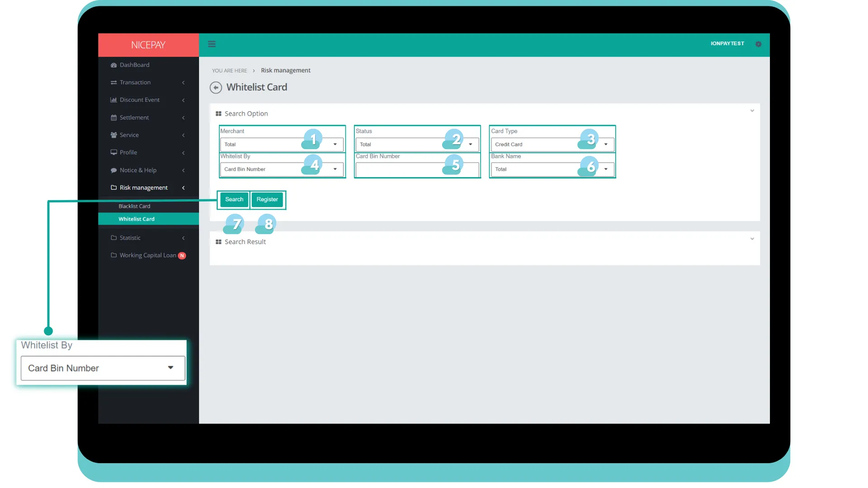
Task: Select Whitelist Card menu item
Action: [137, 219]
